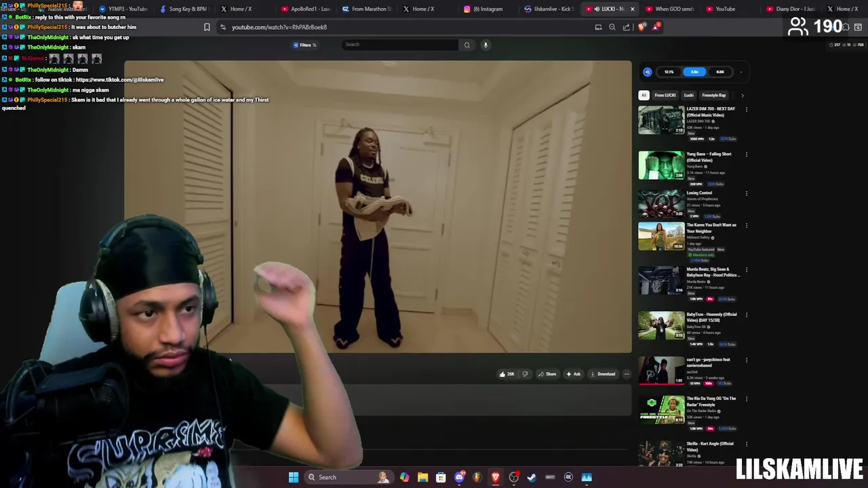Switch to the YTMP3 - YouTube tab
Image resolution: width=868 pixels, height=488 pixels.
pyautogui.click(x=123, y=9)
